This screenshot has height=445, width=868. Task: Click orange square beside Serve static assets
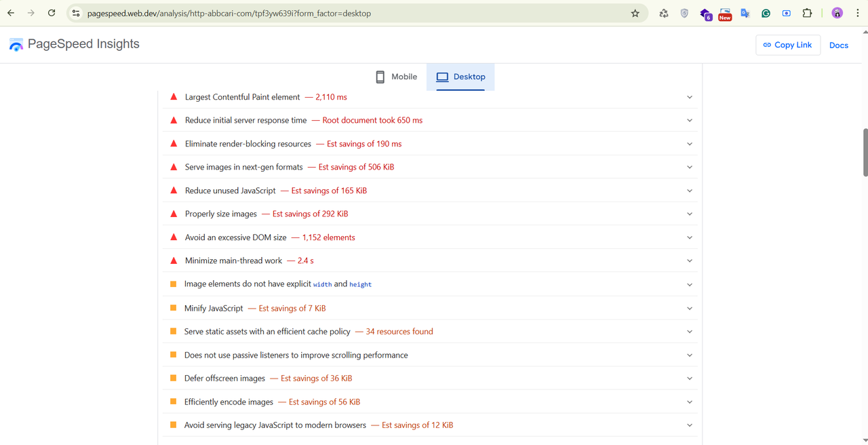pos(173,331)
